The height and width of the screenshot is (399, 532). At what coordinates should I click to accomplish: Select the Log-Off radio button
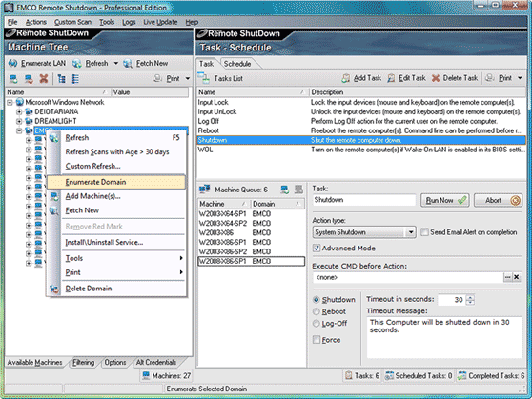click(317, 324)
